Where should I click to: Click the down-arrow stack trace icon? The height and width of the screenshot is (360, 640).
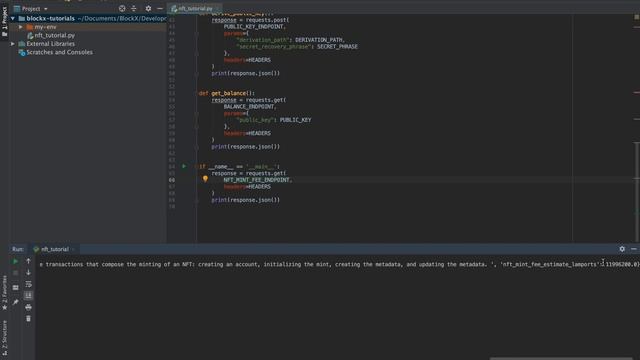point(28,272)
